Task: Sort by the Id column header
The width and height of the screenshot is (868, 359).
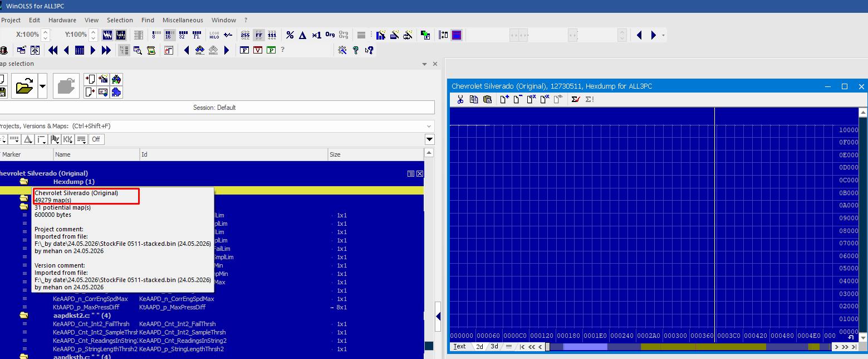Action: click(234, 154)
